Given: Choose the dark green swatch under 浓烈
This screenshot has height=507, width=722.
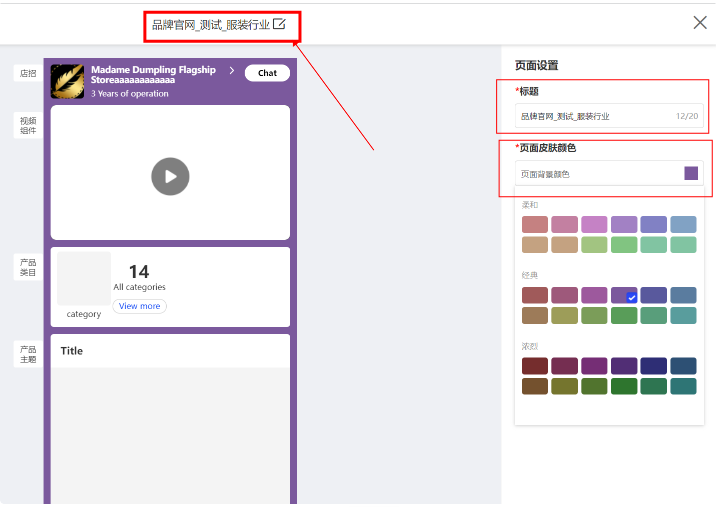Looking at the screenshot, I should coord(624,386).
